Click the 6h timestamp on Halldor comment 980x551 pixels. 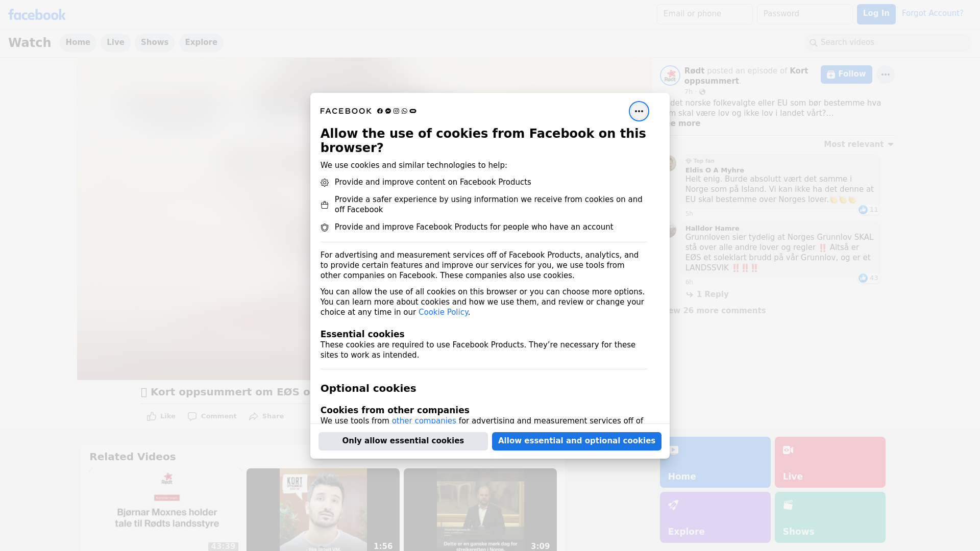click(x=689, y=282)
